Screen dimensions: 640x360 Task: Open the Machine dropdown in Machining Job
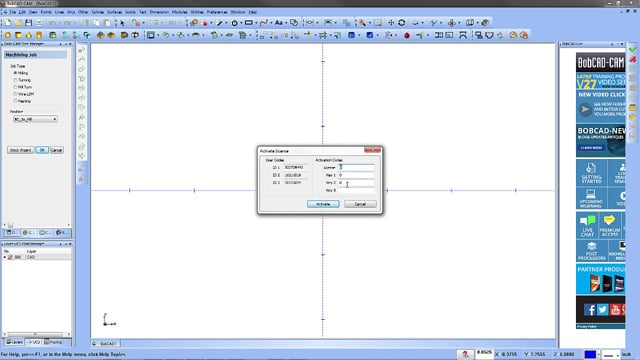35,119
